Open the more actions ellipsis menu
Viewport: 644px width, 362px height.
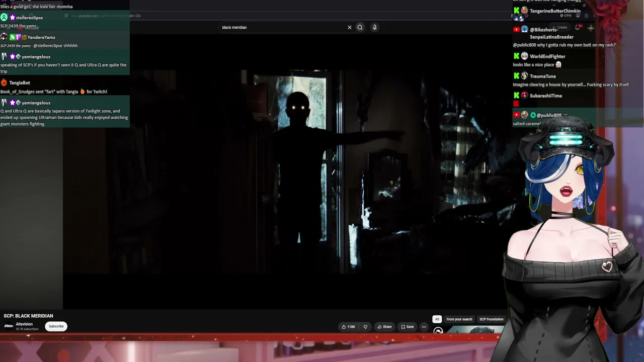tap(424, 327)
